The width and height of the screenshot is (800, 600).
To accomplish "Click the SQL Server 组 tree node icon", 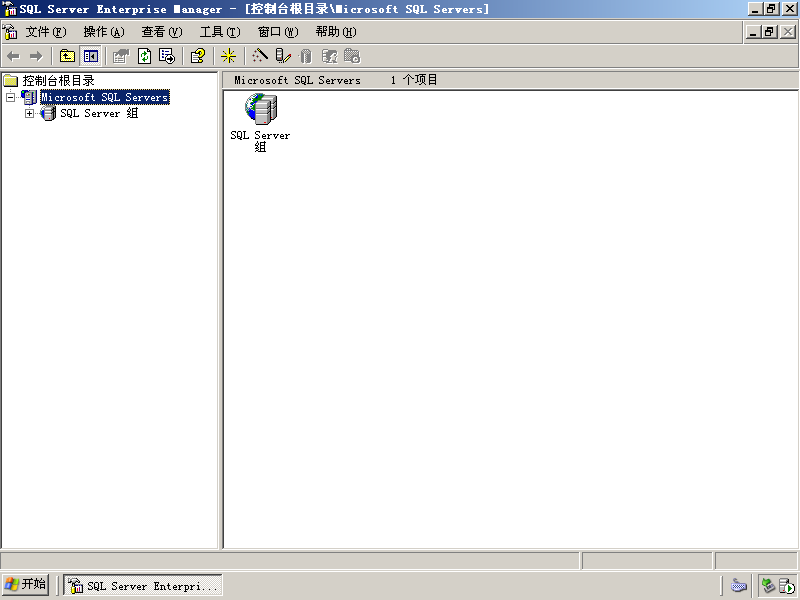I will coord(48,113).
